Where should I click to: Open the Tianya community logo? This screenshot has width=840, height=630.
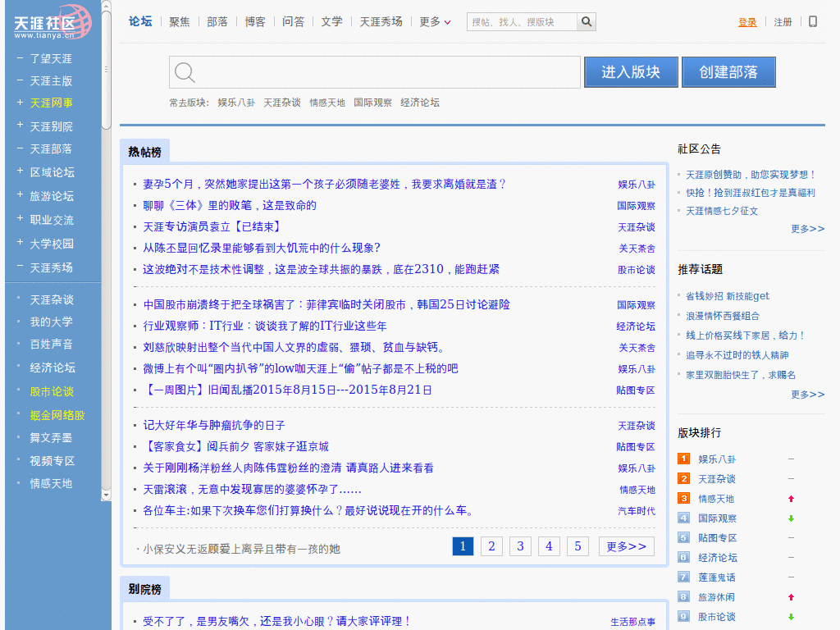(52, 22)
